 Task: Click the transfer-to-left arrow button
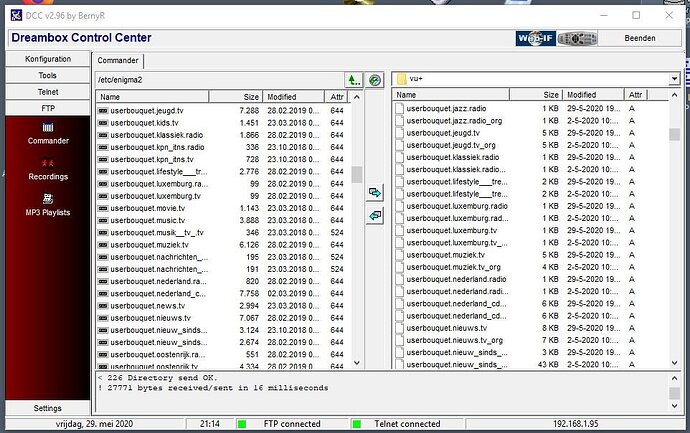(374, 216)
